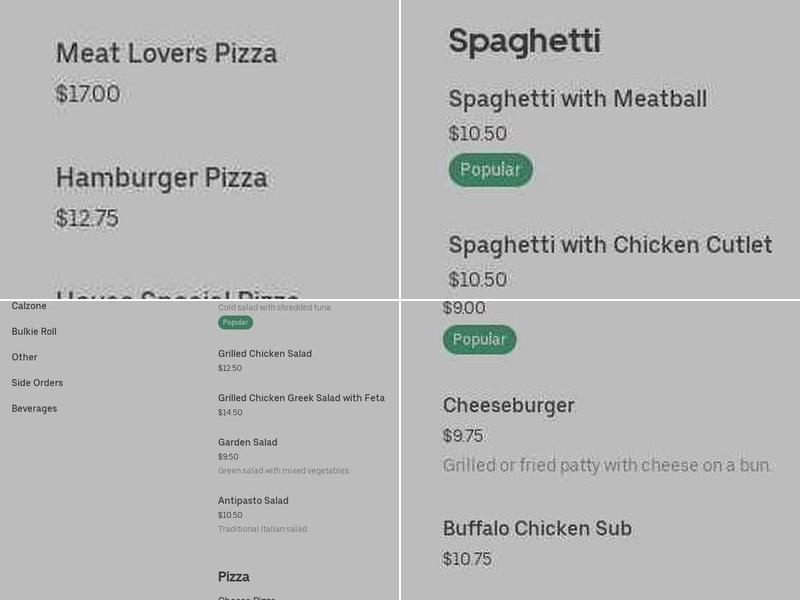800x600 pixels.
Task: Open the Calzone category
Action: pyautogui.click(x=28, y=305)
